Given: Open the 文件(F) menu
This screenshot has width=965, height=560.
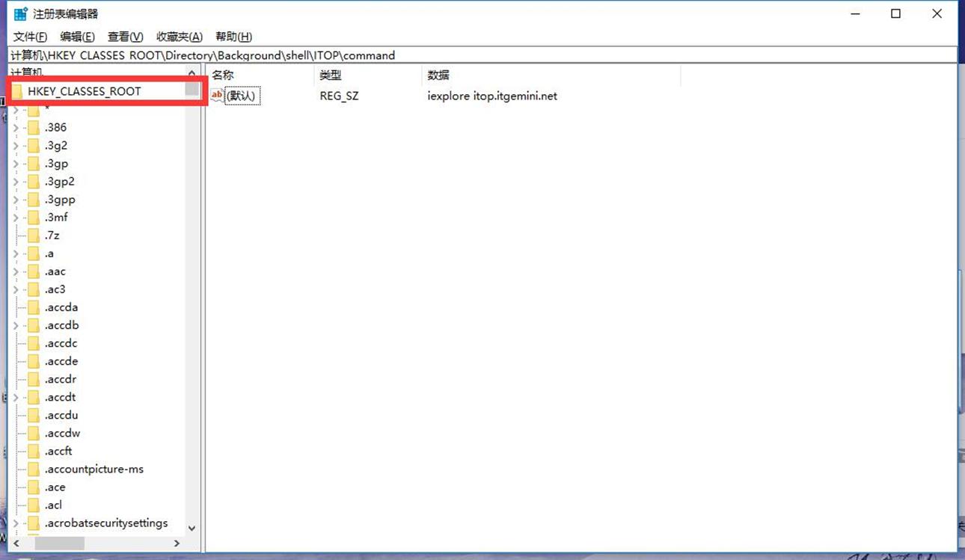Looking at the screenshot, I should click(30, 37).
